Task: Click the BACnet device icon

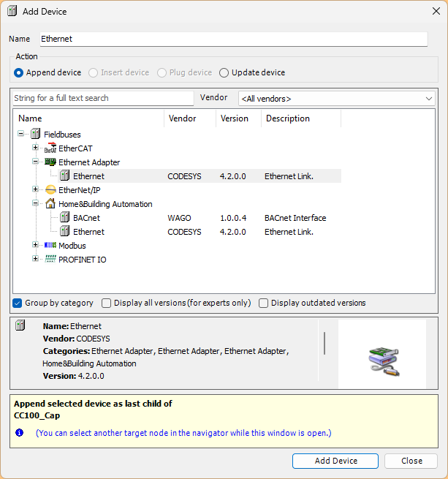Action: point(65,217)
